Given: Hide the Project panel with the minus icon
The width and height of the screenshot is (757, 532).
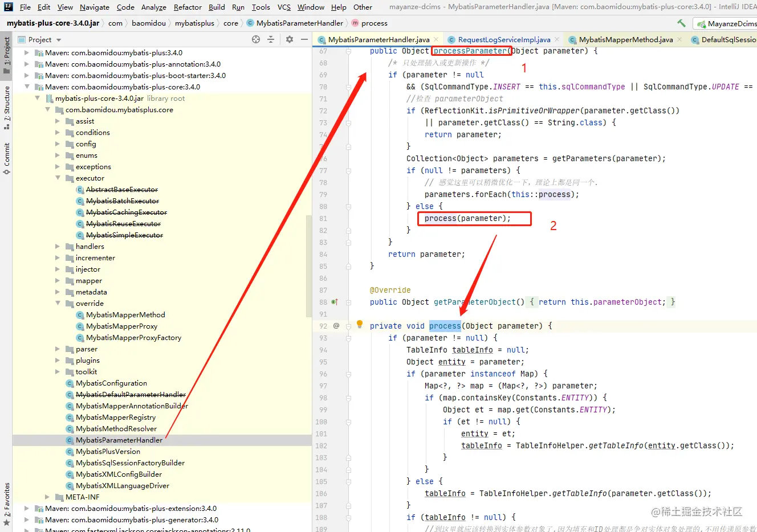Looking at the screenshot, I should click(304, 39).
